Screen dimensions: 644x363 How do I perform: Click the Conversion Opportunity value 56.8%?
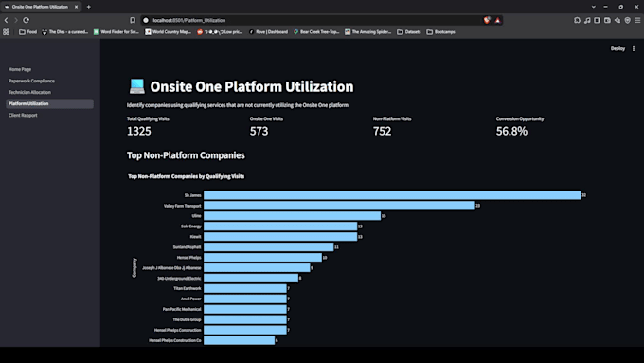[x=511, y=131]
